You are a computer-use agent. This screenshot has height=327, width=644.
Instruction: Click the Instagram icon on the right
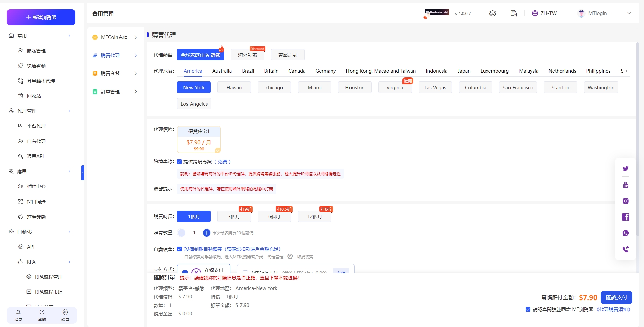click(x=625, y=201)
